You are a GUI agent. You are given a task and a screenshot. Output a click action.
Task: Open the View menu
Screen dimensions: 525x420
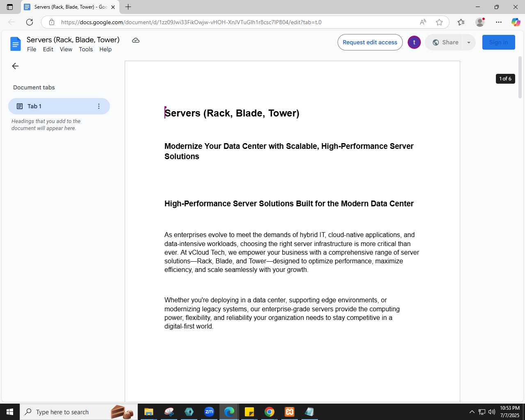pyautogui.click(x=66, y=49)
